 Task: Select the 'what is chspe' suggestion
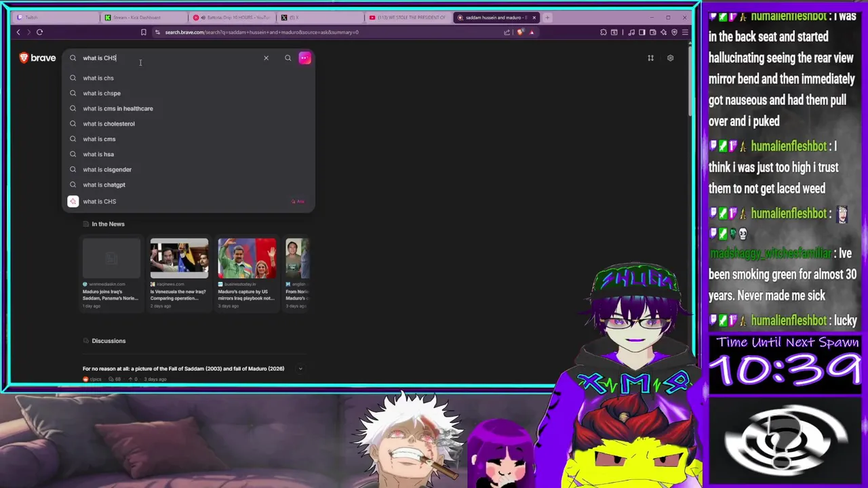tap(189, 93)
